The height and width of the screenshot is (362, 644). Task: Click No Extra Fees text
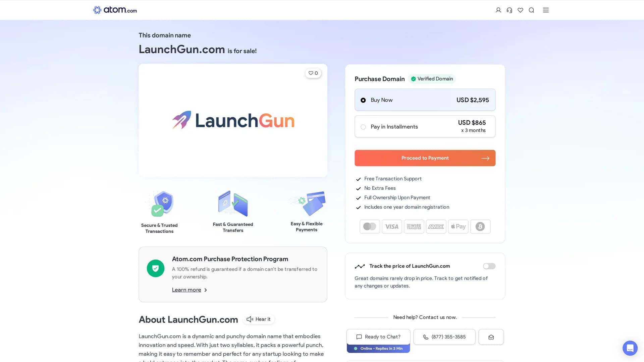tap(380, 188)
